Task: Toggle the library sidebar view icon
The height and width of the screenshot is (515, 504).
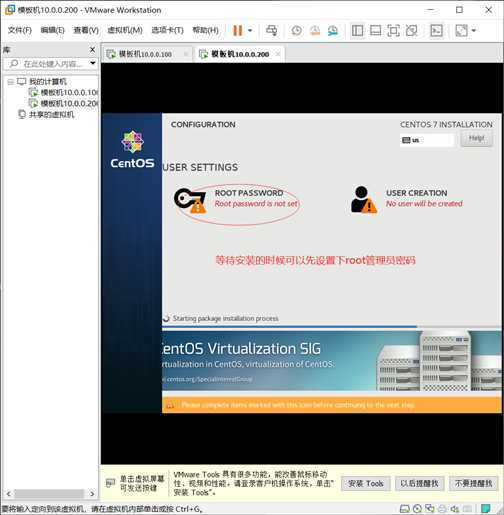Action: 357,30
